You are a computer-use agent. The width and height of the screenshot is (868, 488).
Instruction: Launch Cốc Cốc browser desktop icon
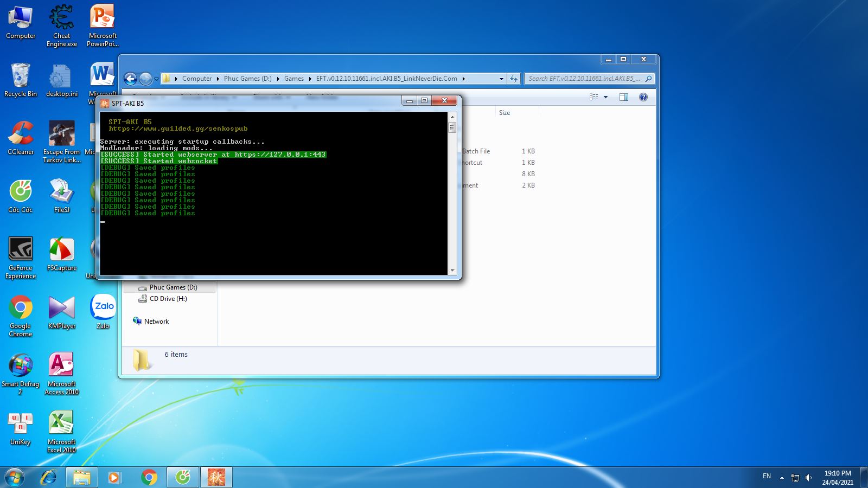pos(21,196)
